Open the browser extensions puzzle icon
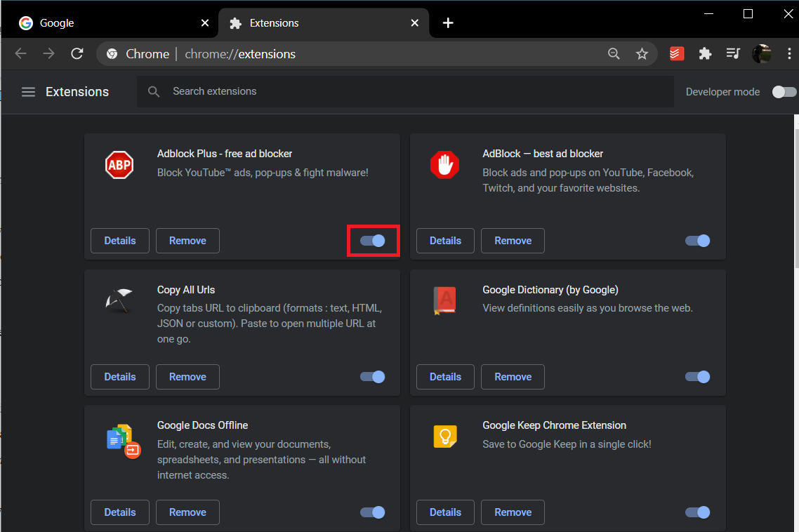799x532 pixels. [705, 53]
